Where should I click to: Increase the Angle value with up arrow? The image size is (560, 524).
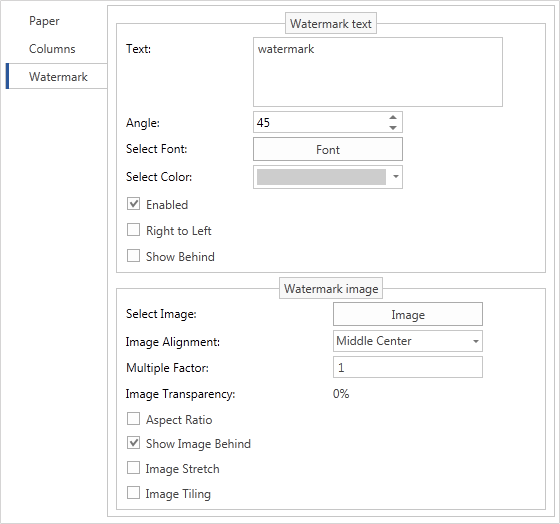point(393,117)
